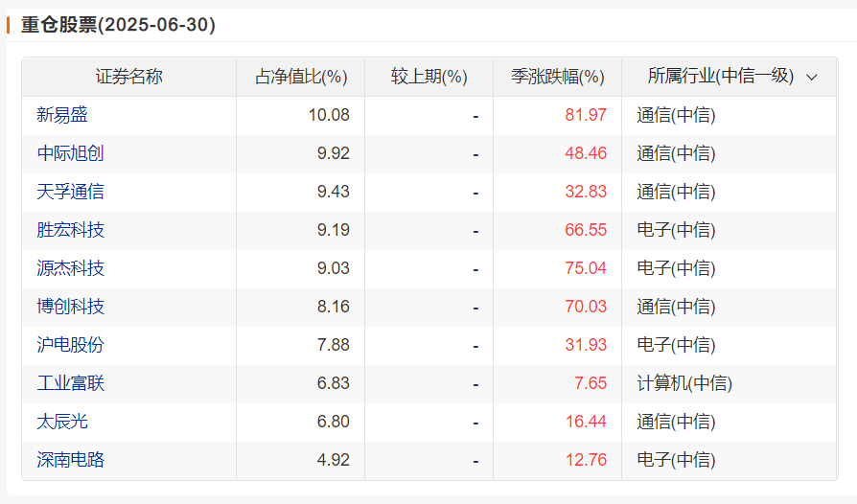Click 通信(中信) industry in 新易盛 row

[676, 115]
